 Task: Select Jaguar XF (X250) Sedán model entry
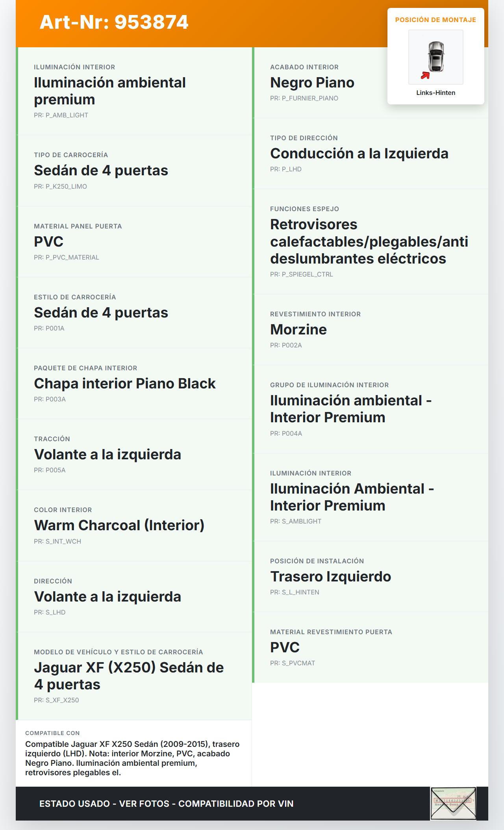129,676
